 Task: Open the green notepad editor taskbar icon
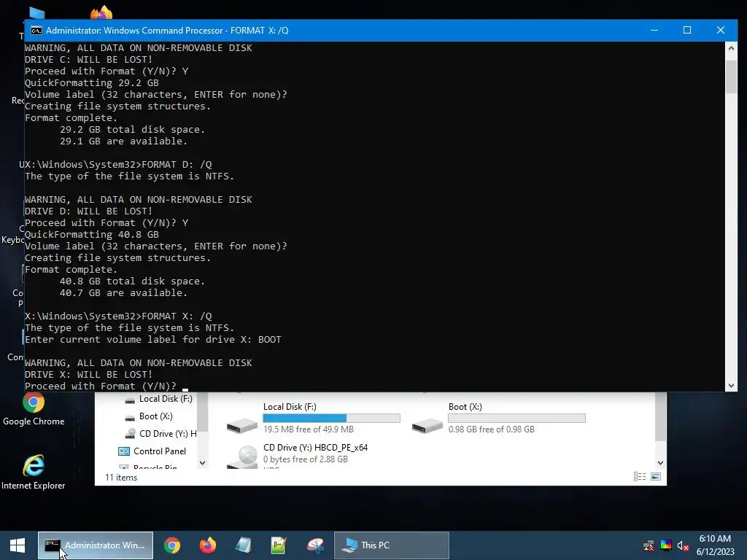click(279, 545)
